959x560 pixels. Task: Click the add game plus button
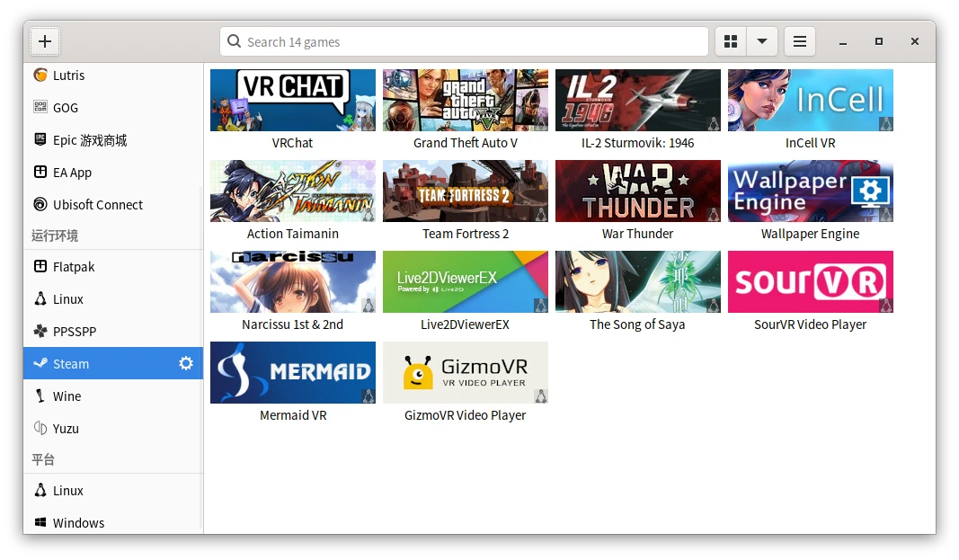coord(45,41)
